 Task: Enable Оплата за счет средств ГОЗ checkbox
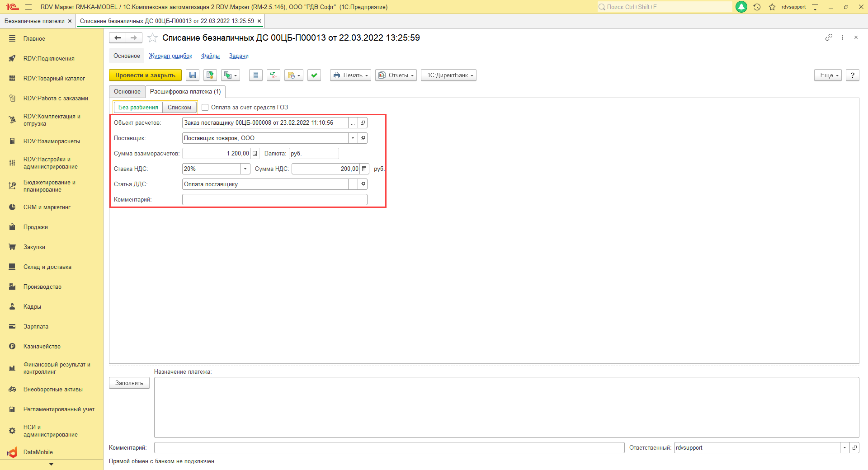[x=205, y=108]
